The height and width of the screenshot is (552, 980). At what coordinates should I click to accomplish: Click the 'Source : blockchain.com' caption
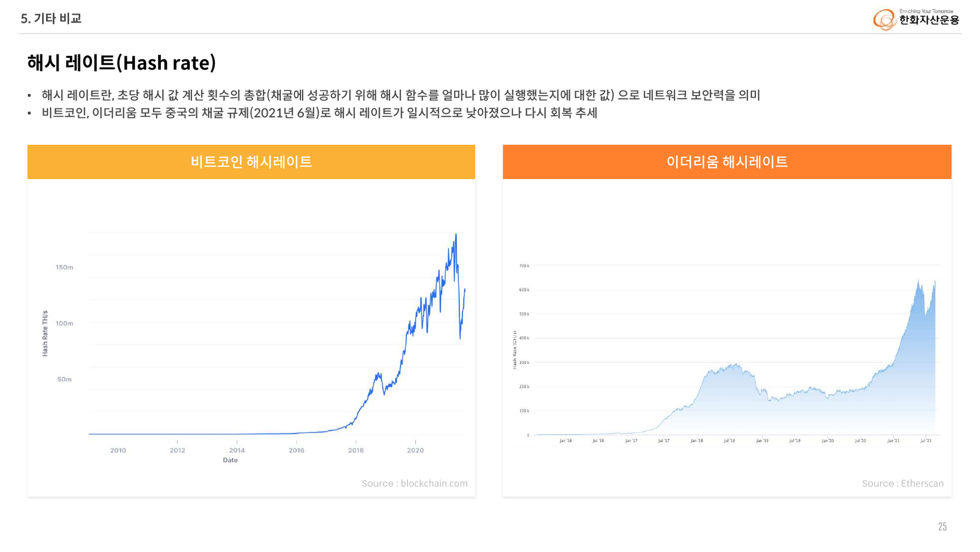click(414, 483)
